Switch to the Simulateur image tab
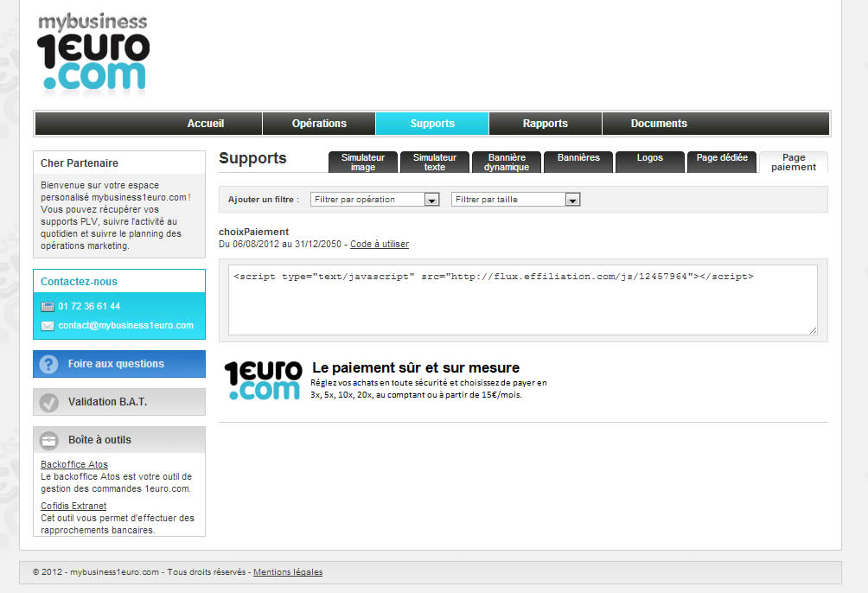This screenshot has width=868, height=593. pos(363,163)
